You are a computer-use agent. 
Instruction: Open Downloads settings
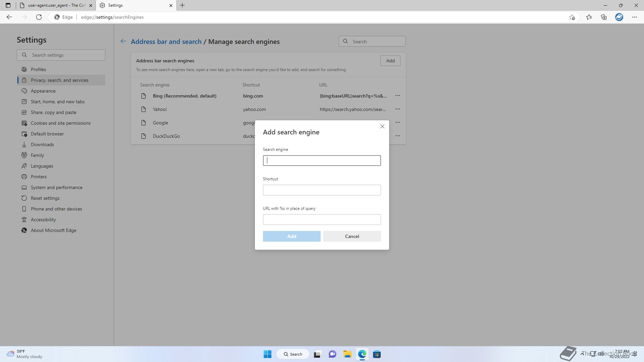61,144
